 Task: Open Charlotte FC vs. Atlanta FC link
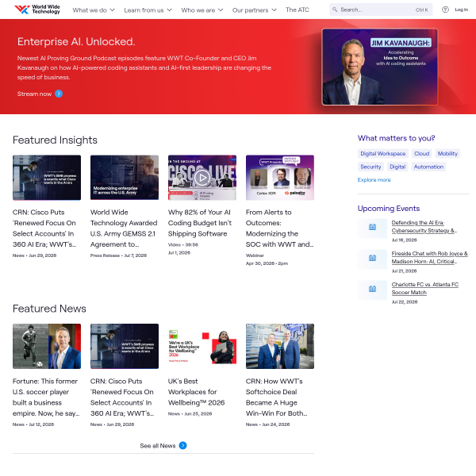coord(425,289)
